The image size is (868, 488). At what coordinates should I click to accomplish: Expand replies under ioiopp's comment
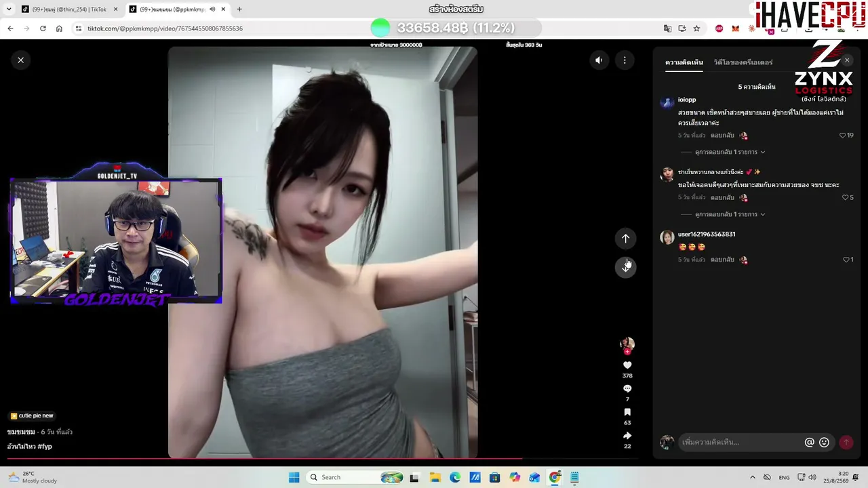[730, 152]
